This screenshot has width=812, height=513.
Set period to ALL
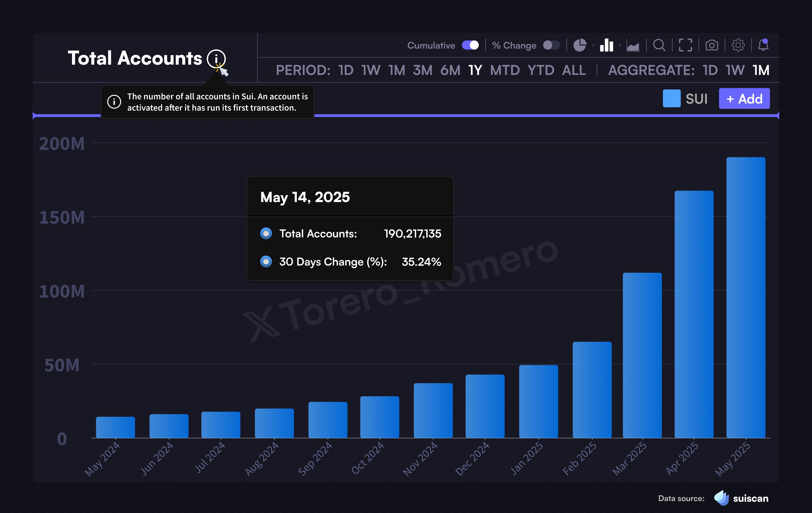[574, 70]
